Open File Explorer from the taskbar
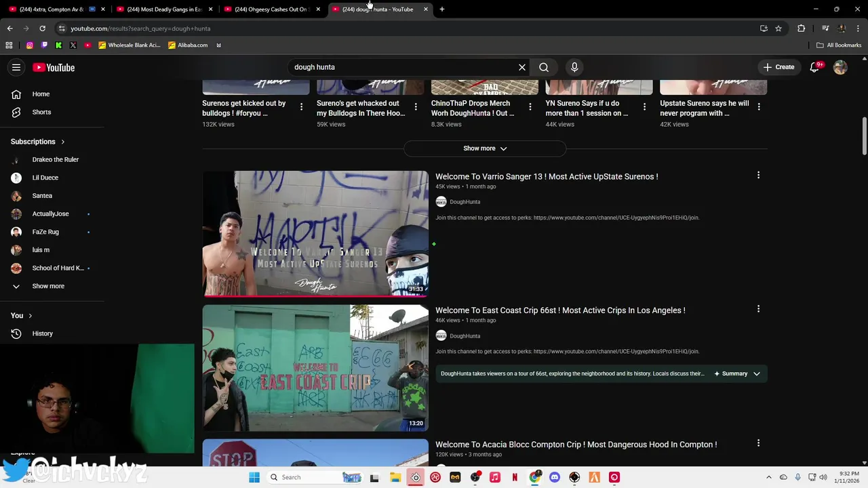Screen dimensions: 868x488 tap(395, 477)
